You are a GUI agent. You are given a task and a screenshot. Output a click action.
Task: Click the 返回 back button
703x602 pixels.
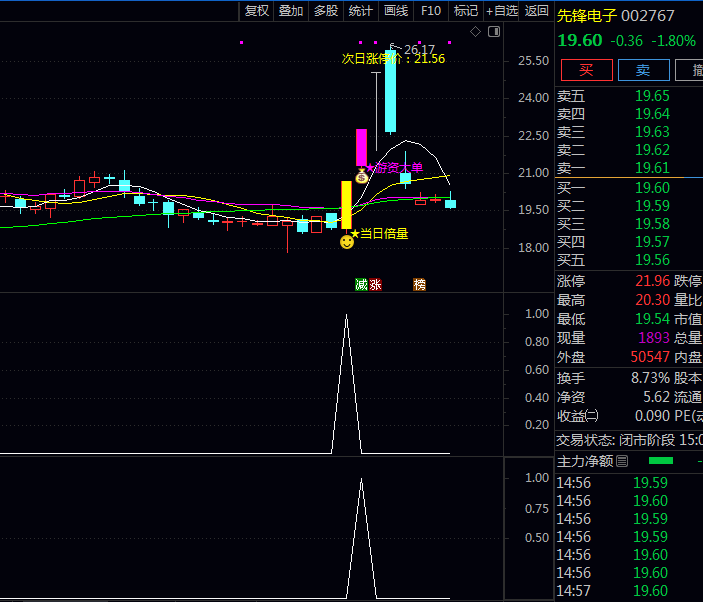(x=537, y=11)
